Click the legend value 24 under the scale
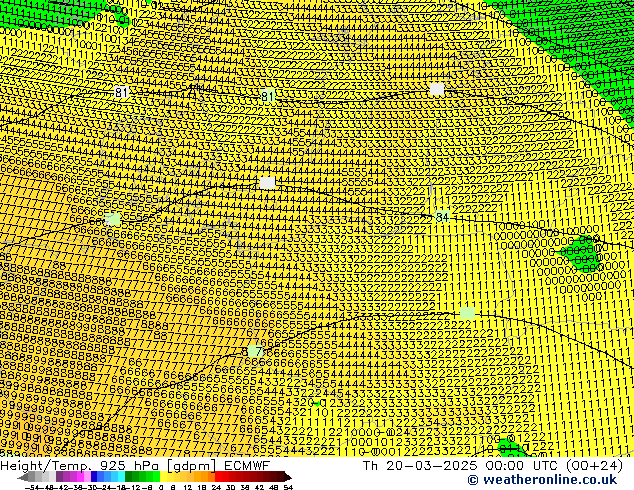 [x=216, y=487]
